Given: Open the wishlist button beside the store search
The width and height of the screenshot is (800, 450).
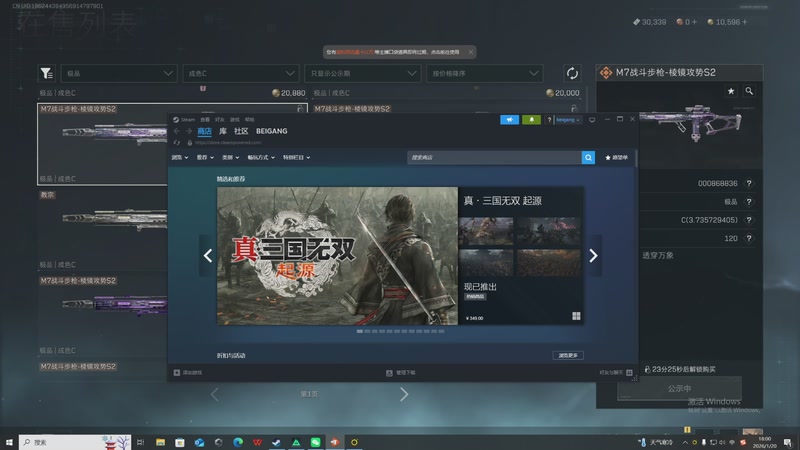Looking at the screenshot, I should click(x=616, y=158).
